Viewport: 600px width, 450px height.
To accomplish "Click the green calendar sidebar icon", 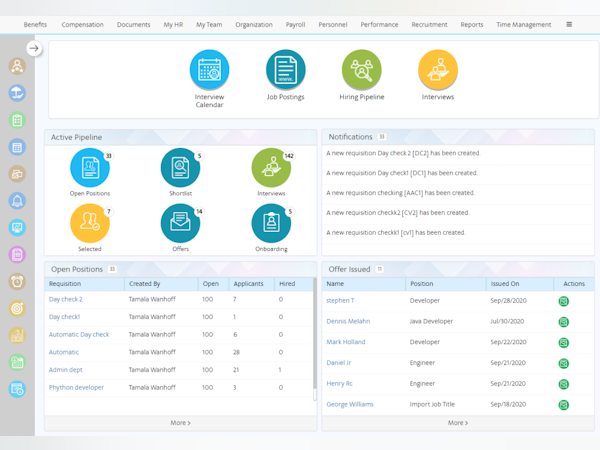I will click(x=17, y=362).
